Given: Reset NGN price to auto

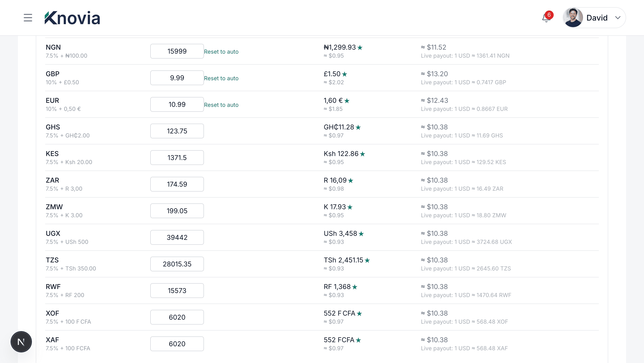Looking at the screenshot, I should click(221, 51).
